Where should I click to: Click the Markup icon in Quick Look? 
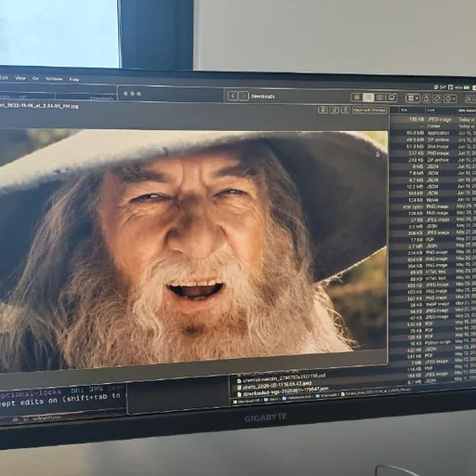[323, 110]
